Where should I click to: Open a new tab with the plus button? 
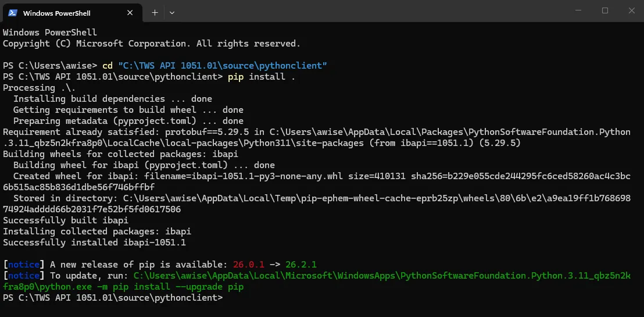155,13
